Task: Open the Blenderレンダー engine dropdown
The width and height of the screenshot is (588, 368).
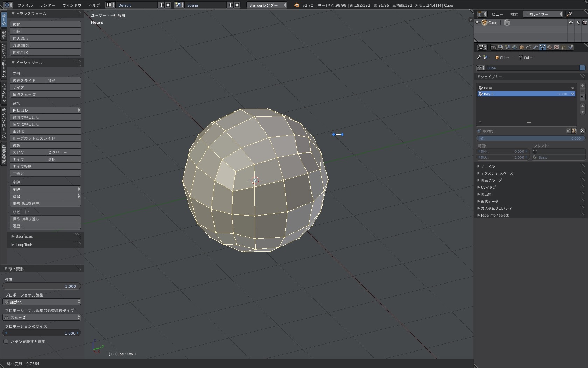Action: (267, 5)
